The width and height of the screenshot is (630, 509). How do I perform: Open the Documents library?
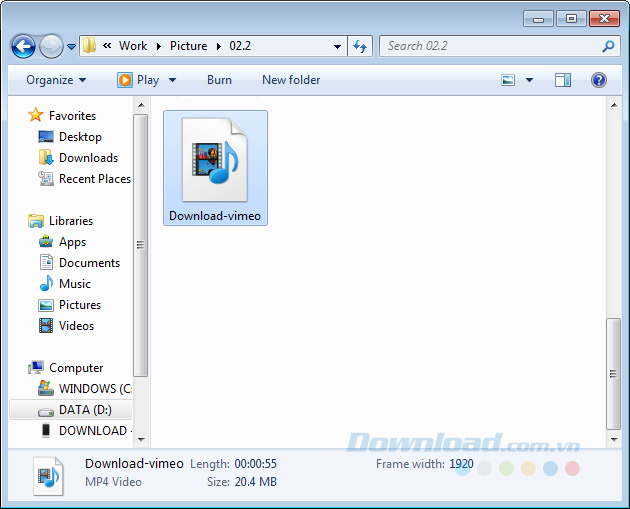click(89, 263)
